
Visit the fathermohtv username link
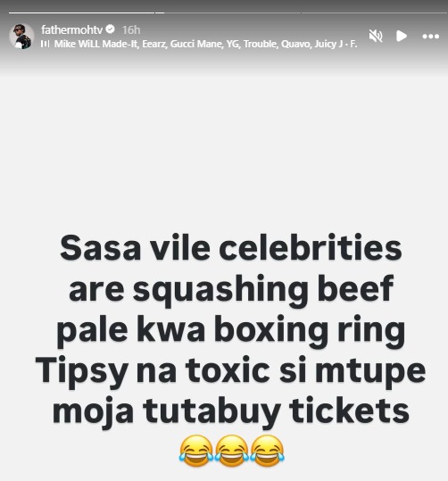click(x=71, y=29)
